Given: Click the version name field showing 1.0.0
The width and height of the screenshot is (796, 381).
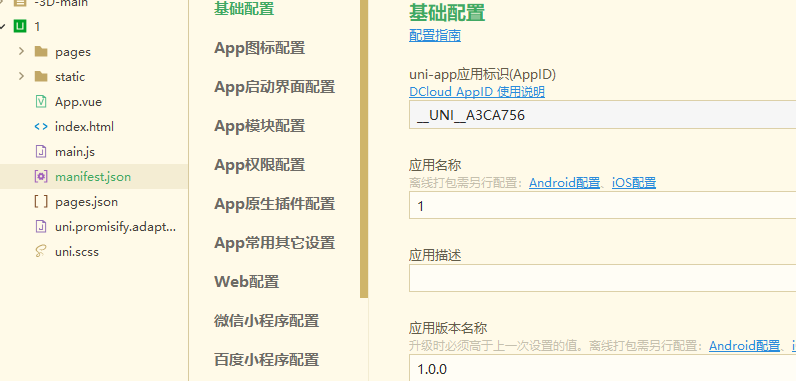Looking at the screenshot, I should 603,368.
